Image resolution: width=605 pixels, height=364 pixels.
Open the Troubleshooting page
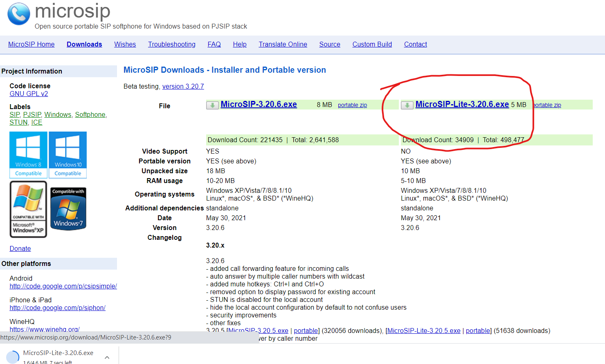click(x=172, y=44)
